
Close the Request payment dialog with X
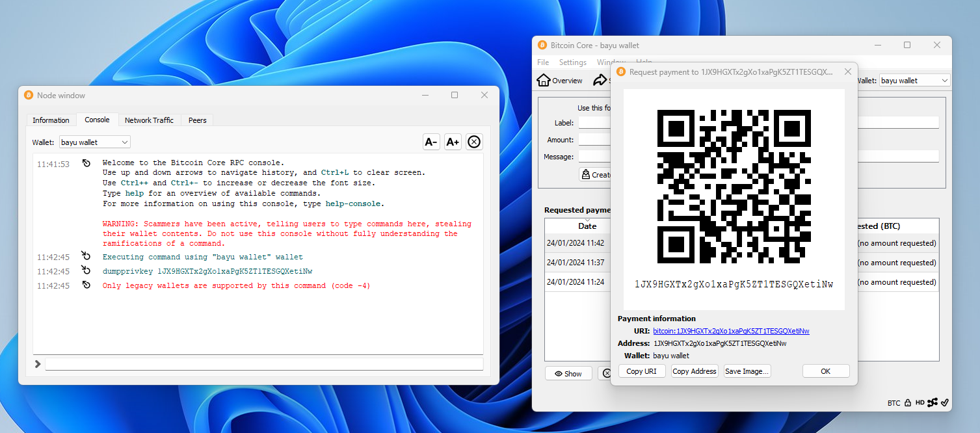847,72
